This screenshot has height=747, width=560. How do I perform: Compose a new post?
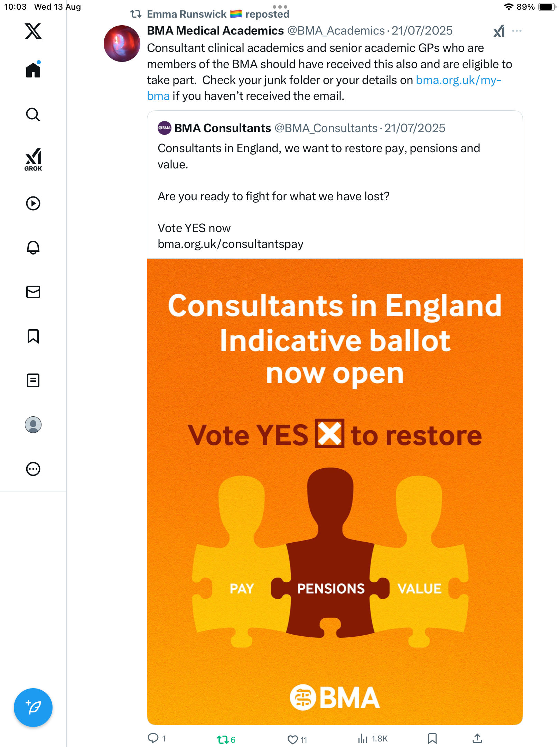pyautogui.click(x=33, y=708)
